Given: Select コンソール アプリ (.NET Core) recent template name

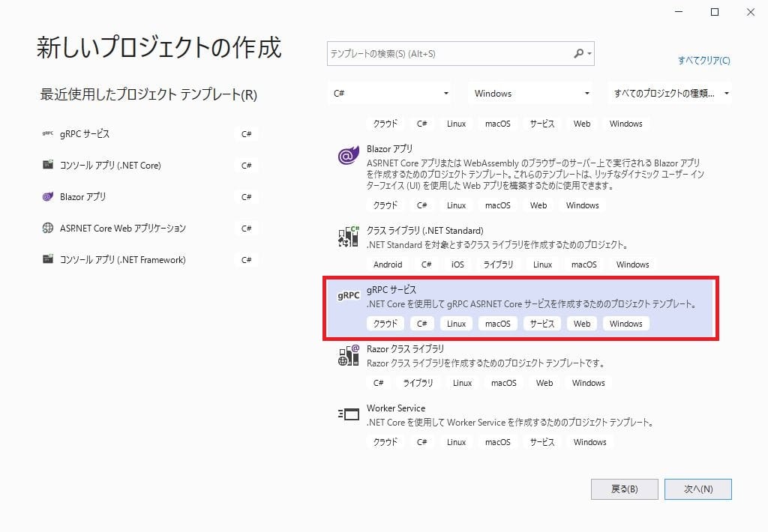Looking at the screenshot, I should pyautogui.click(x=110, y=165).
